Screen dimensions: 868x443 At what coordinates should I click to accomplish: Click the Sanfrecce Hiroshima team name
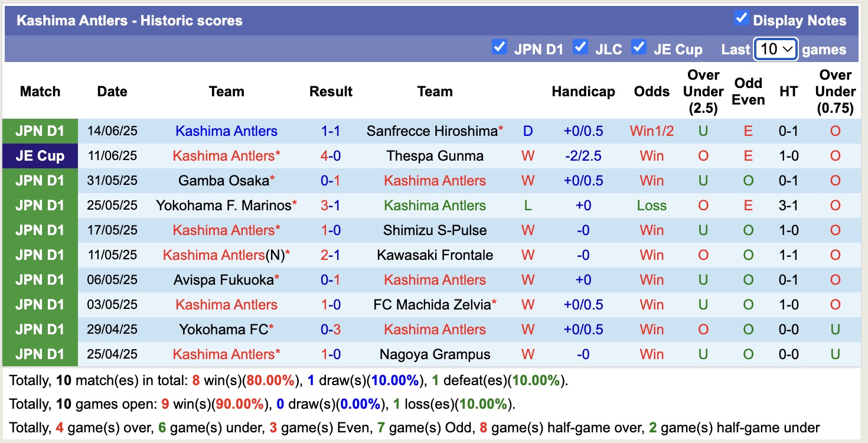(431, 131)
